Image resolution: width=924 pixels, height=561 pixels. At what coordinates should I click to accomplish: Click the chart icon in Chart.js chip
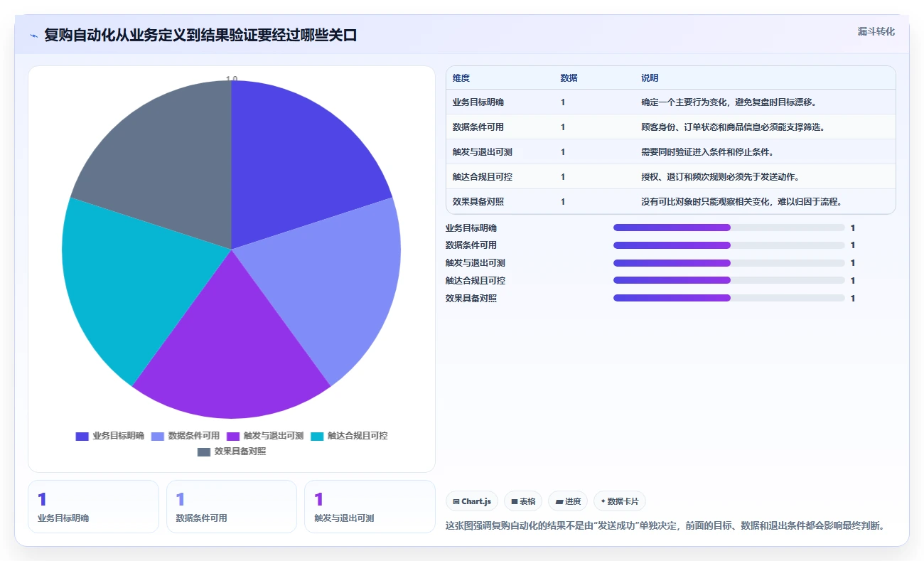pyautogui.click(x=456, y=502)
